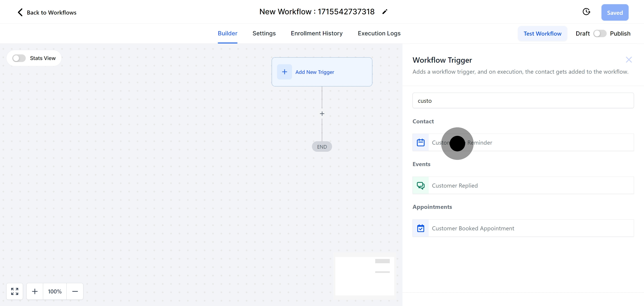Click the fit-to-screen expand icon

pos(15,291)
